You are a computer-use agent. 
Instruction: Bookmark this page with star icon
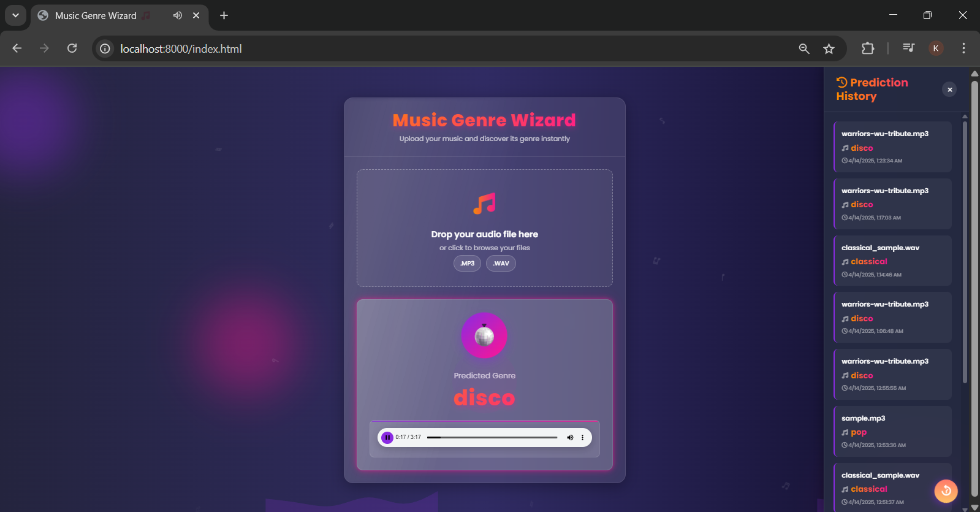[829, 48]
